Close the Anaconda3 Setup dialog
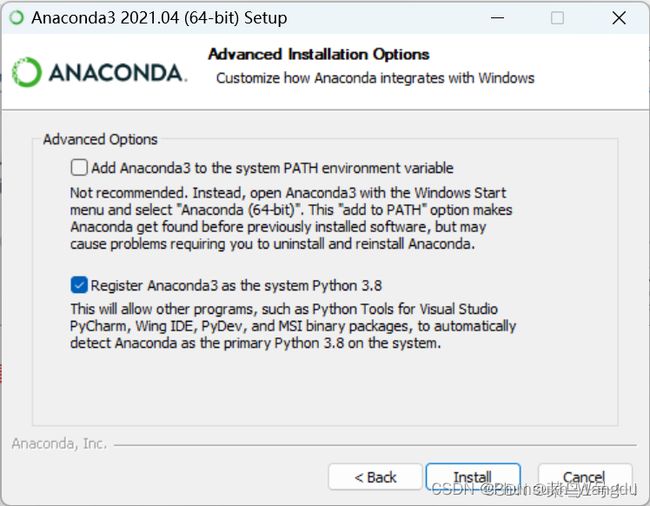The width and height of the screenshot is (650, 506). (619, 18)
